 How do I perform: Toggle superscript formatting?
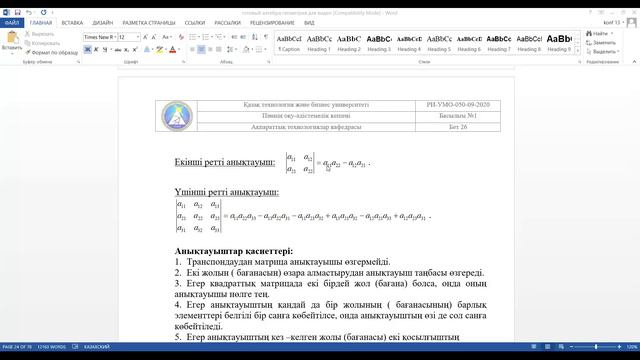click(x=135, y=49)
